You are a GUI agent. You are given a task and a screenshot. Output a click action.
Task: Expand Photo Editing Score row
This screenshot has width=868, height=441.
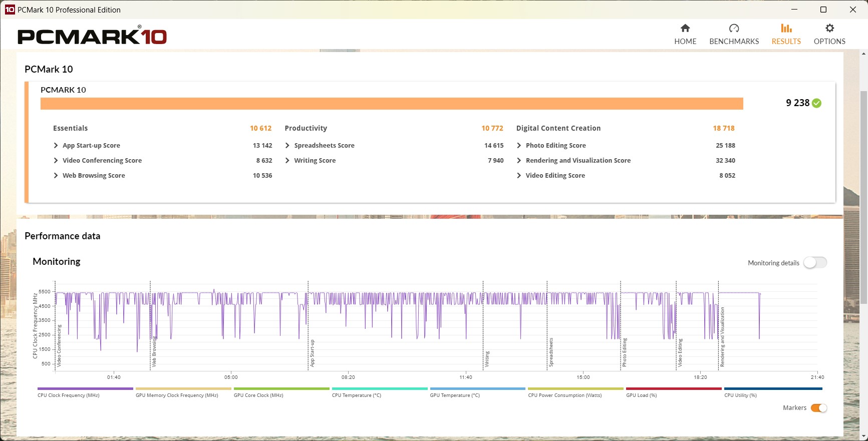[x=519, y=146]
